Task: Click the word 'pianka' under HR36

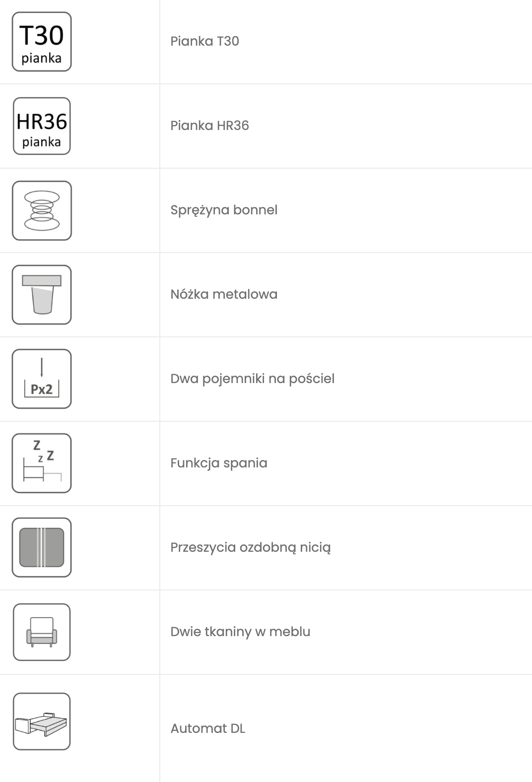Action: coord(42,142)
